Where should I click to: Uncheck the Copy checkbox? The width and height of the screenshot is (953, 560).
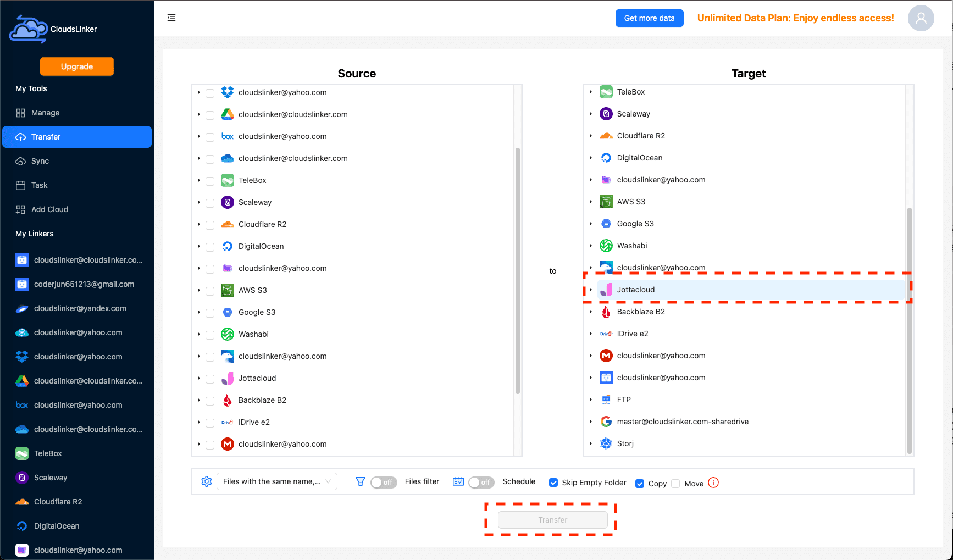[x=640, y=484]
